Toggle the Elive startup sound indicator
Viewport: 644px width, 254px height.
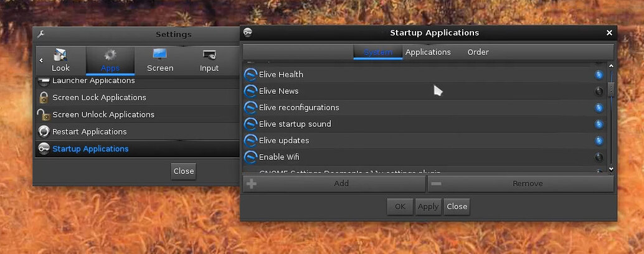(599, 124)
